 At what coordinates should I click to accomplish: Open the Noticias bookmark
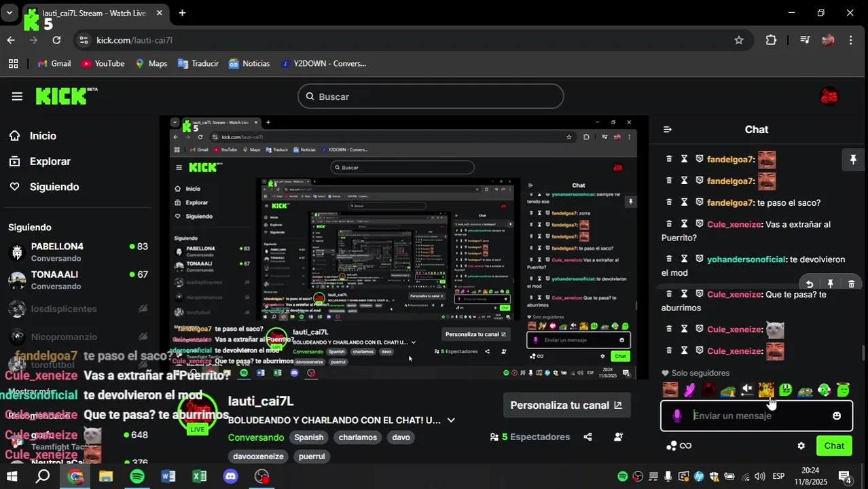[x=249, y=63]
